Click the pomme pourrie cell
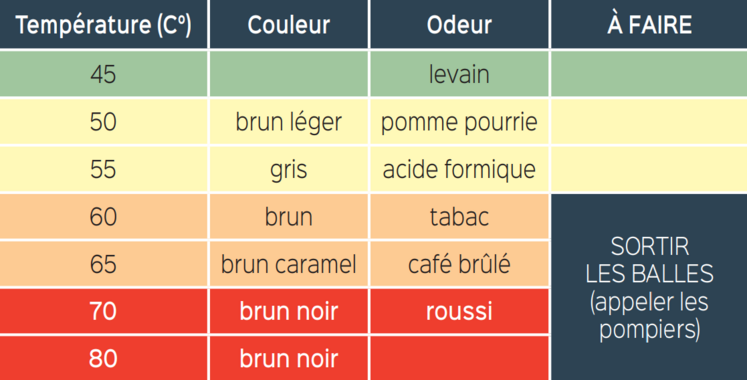The height and width of the screenshot is (380, 747). [459, 121]
